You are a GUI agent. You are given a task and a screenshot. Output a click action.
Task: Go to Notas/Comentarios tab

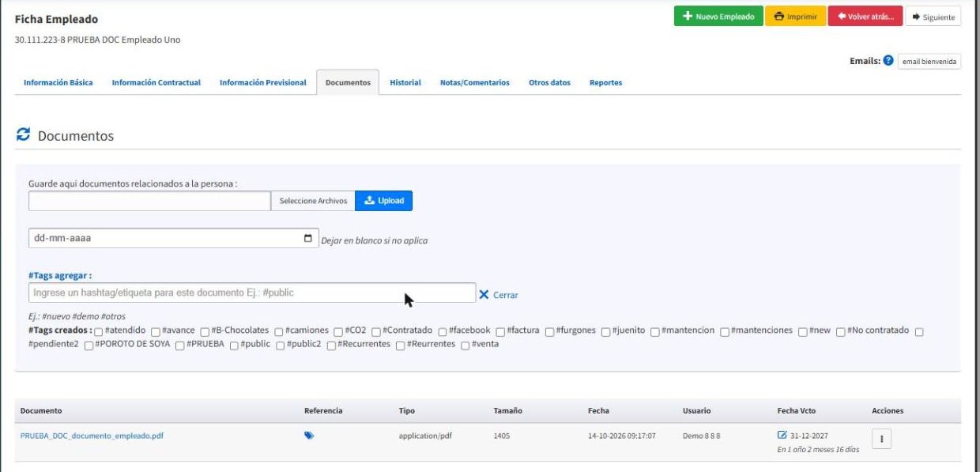coord(475,82)
